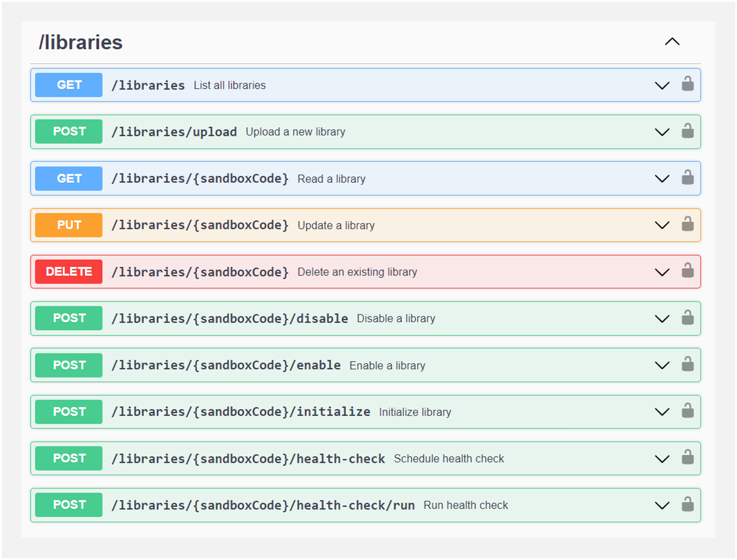Expand Schedule health check with its chevron
Screen dimensions: 737x560
coord(662,459)
